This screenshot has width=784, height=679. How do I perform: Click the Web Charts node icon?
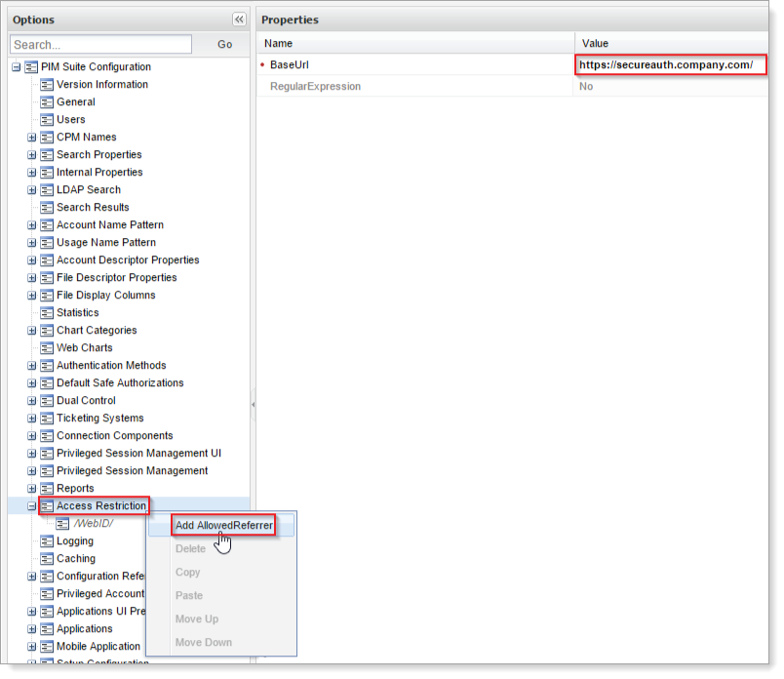coord(47,348)
